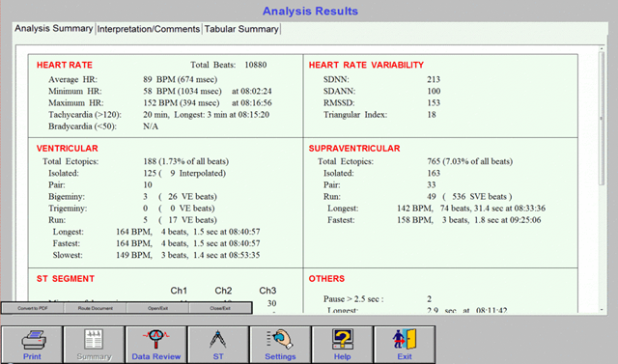Click the HEART RATE section heading
Viewport: 618px width, 364px height.
tap(65, 65)
